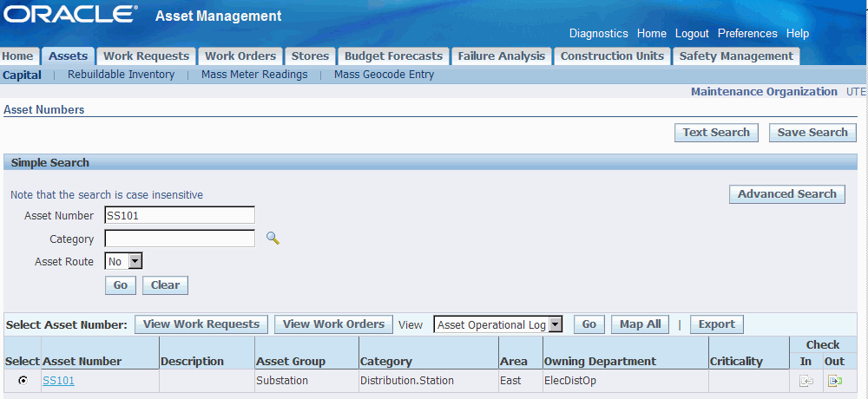Image resolution: width=868 pixels, height=399 pixels.
Task: Click the Home link in the header
Action: coord(652,33)
